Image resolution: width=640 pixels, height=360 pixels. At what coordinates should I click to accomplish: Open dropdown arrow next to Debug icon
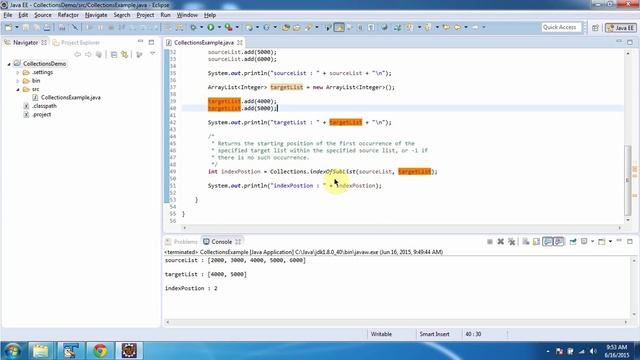(202, 27)
